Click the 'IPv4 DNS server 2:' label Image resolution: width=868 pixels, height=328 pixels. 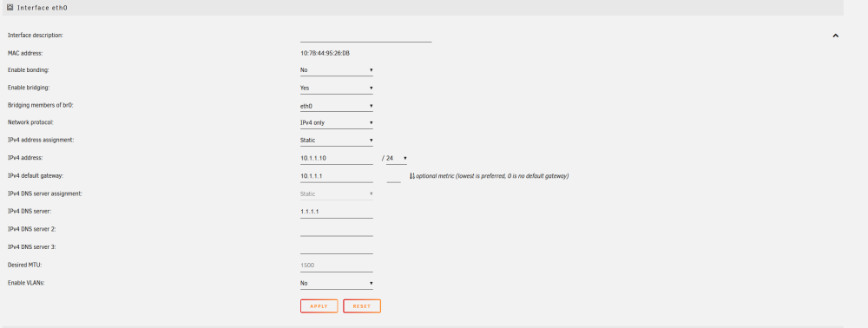click(x=32, y=229)
